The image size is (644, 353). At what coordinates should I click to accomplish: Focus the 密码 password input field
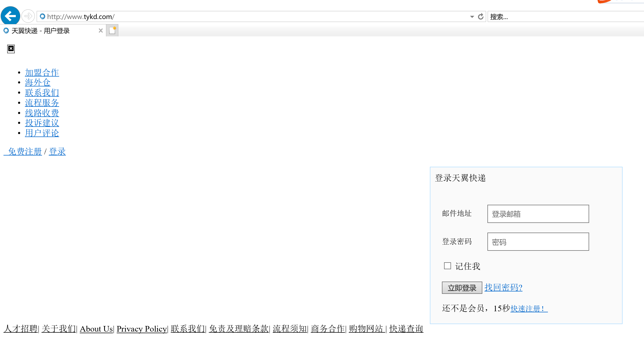538,242
